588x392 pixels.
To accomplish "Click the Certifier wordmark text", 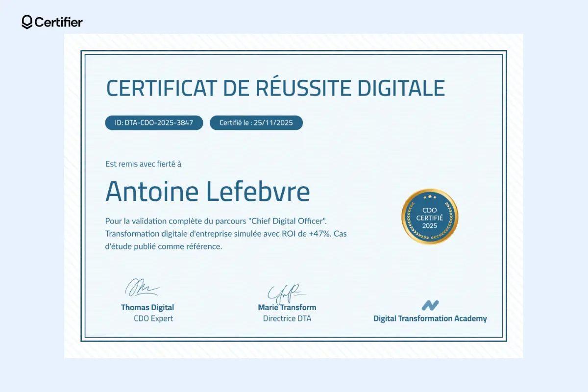I will pyautogui.click(x=59, y=22).
